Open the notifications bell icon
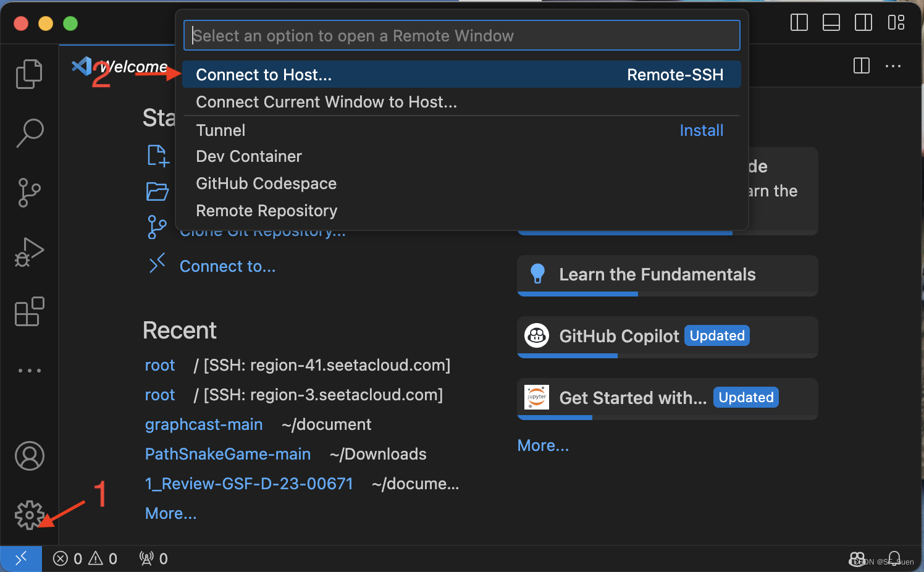 tap(894, 558)
